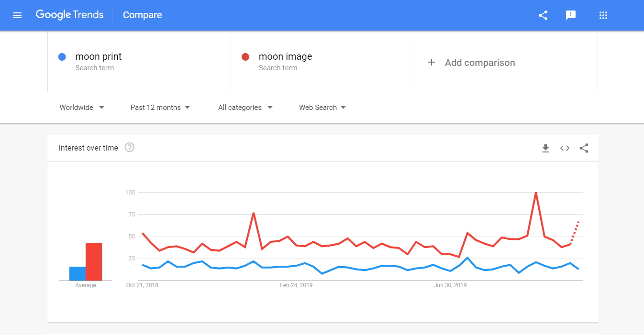
Task: Click the red moon image color dot
Action: point(245,57)
